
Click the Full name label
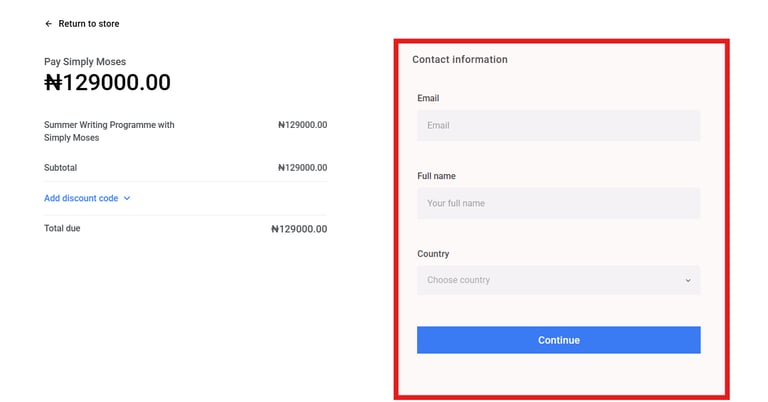[436, 176]
